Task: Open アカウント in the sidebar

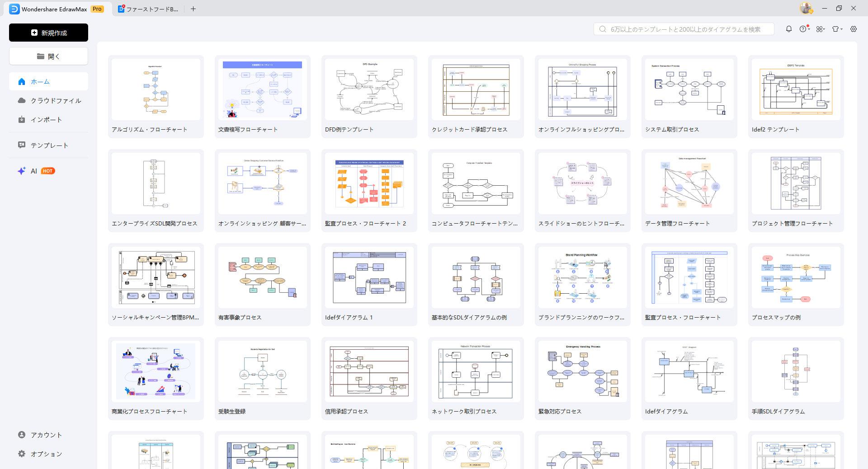Action: (48, 435)
